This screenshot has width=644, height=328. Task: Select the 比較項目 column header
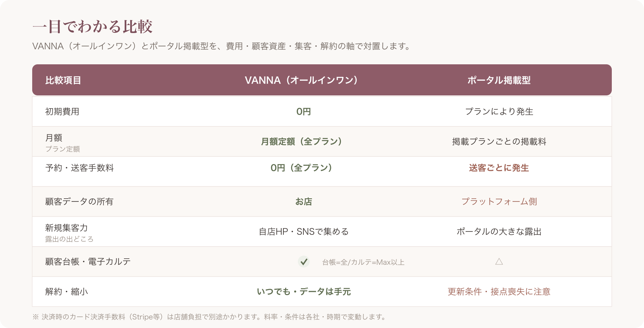[x=63, y=80]
